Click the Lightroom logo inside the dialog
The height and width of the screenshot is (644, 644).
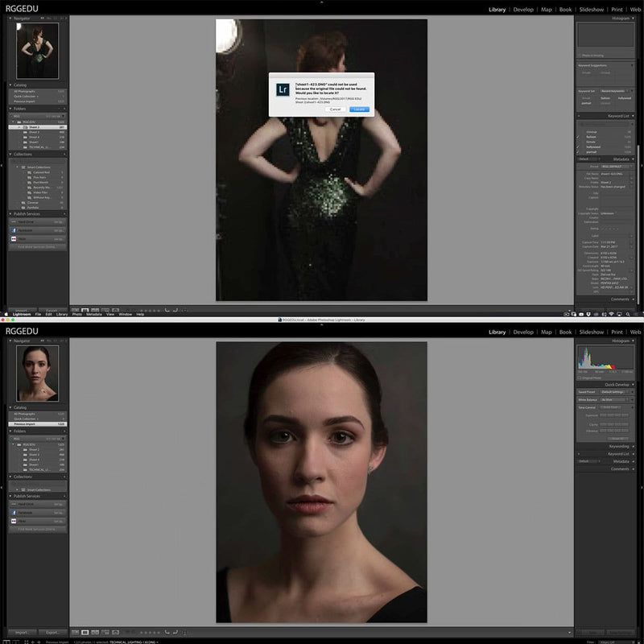(282, 89)
